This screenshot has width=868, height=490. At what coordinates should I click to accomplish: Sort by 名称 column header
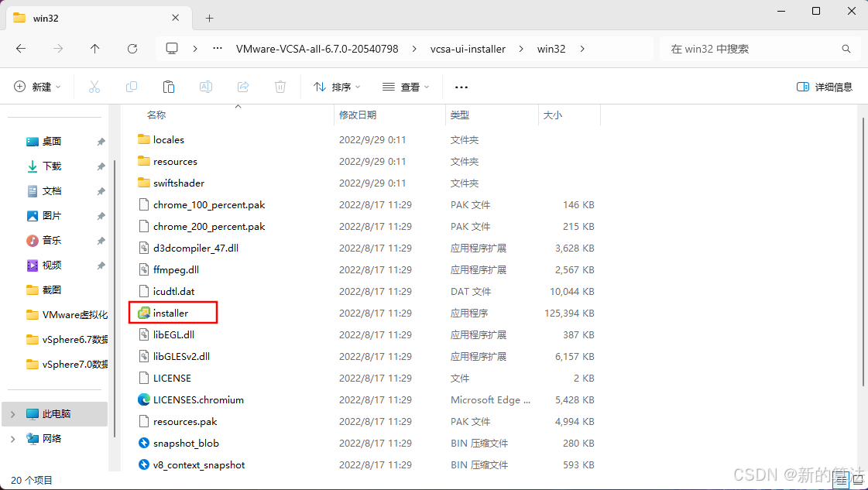point(156,115)
